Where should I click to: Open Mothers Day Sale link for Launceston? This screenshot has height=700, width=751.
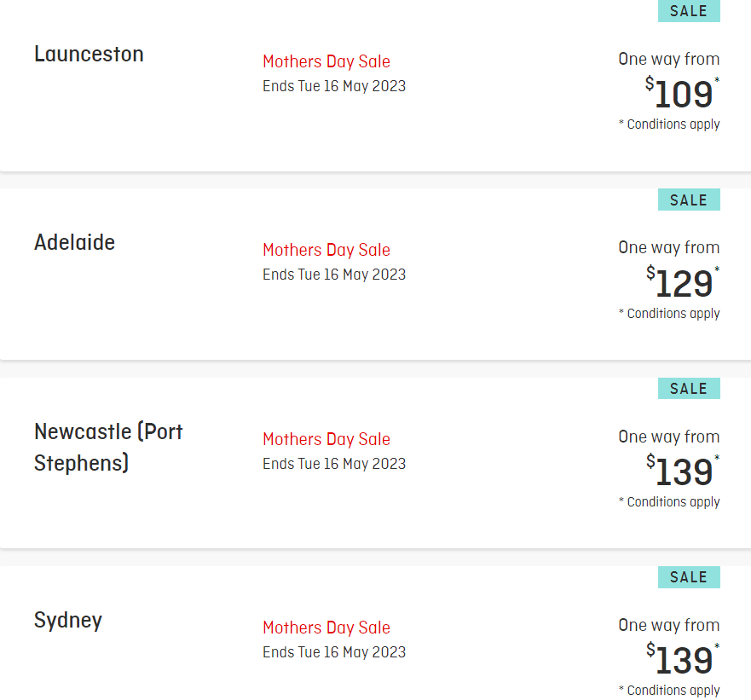click(x=326, y=61)
